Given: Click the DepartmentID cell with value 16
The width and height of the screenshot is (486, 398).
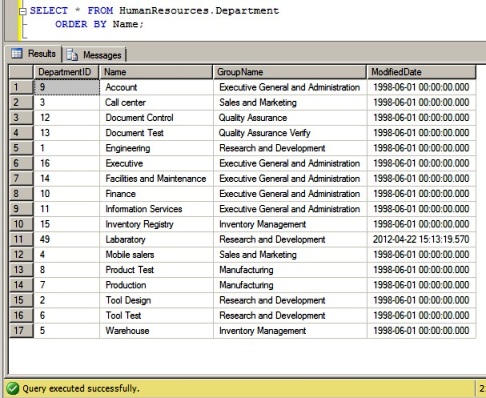Looking at the screenshot, I should point(67,163).
